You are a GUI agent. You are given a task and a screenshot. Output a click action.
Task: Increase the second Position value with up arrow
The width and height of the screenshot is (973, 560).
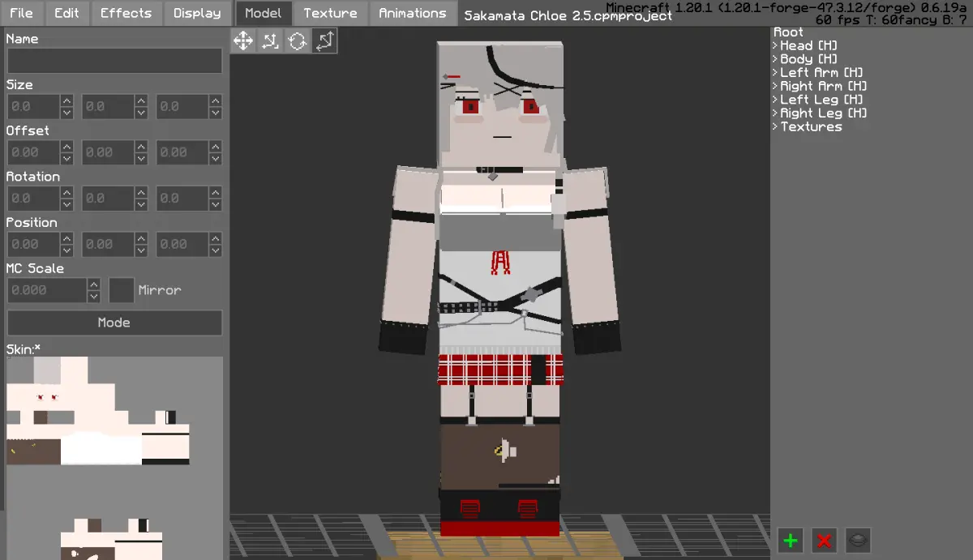click(x=142, y=238)
